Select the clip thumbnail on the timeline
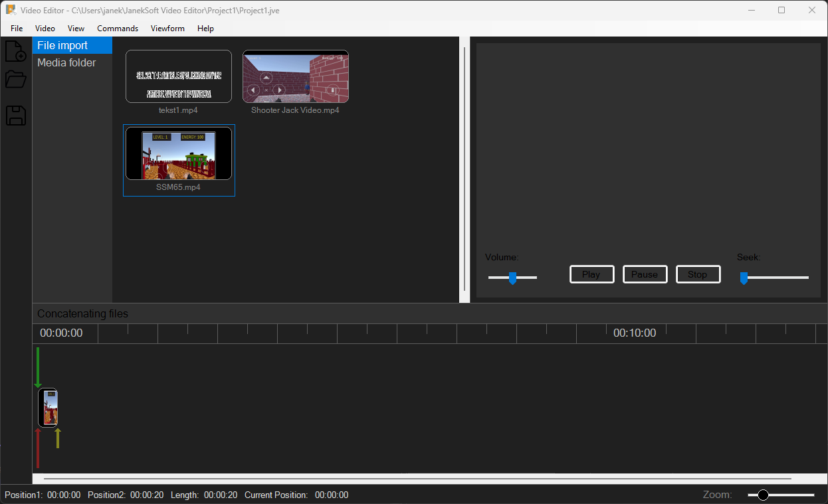Screen dimensions: 828x504 tap(49, 408)
